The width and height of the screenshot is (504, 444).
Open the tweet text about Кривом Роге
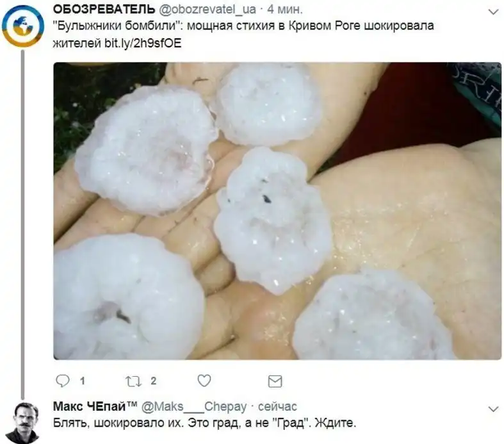pyautogui.click(x=243, y=34)
